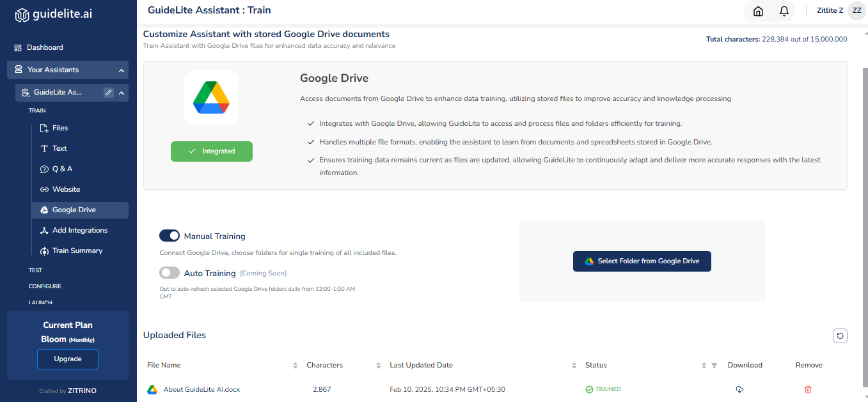Click the TRAINED status label

pos(603,389)
